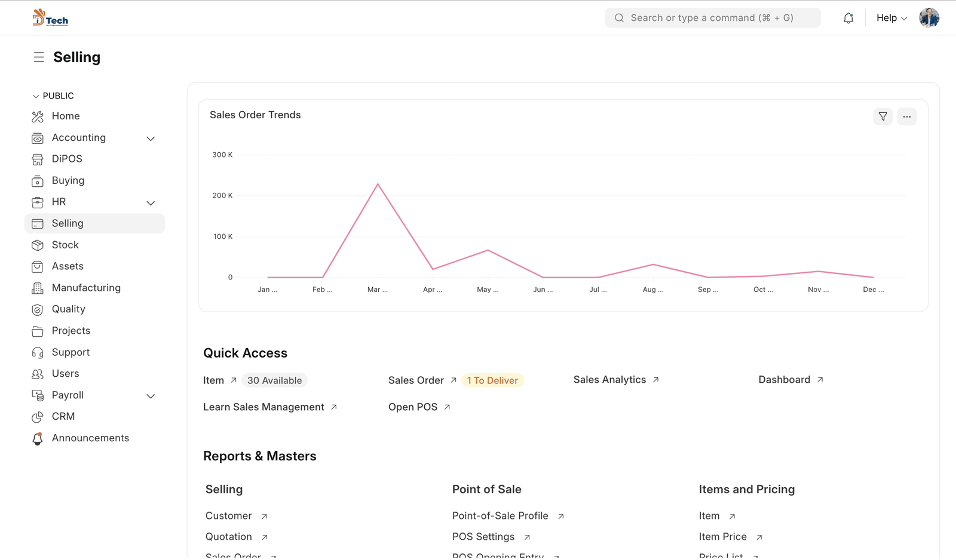Open the Sales Analytics quick access link
The width and height of the screenshot is (956, 560).
click(x=609, y=380)
